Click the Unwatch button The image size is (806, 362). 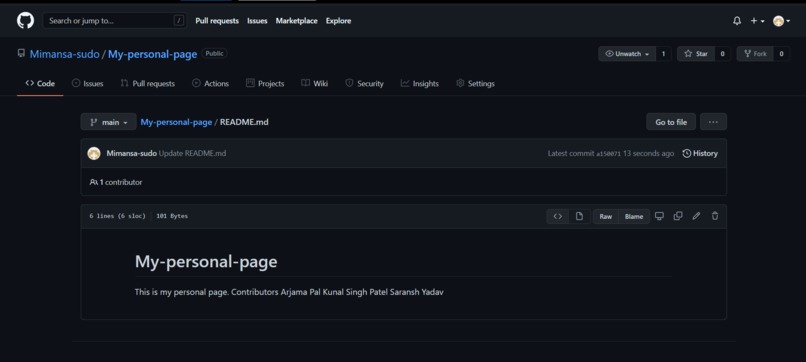click(x=627, y=54)
